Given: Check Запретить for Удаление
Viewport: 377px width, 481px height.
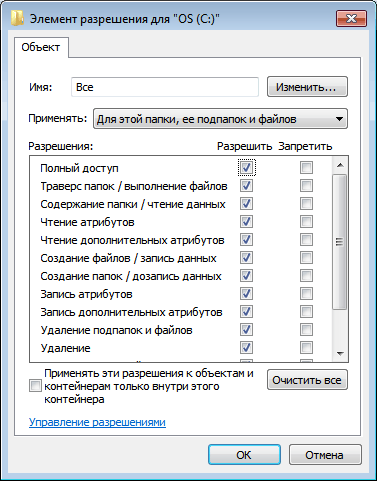Looking at the screenshot, I should (x=306, y=347).
